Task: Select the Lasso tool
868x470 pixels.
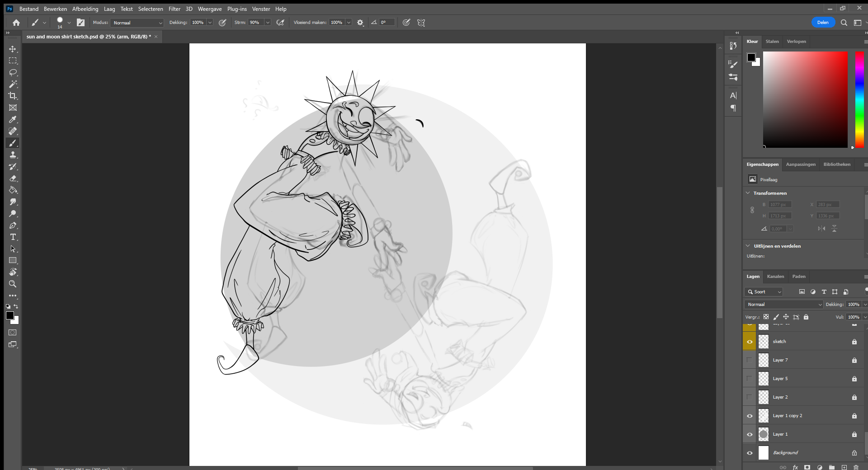Action: (x=13, y=72)
